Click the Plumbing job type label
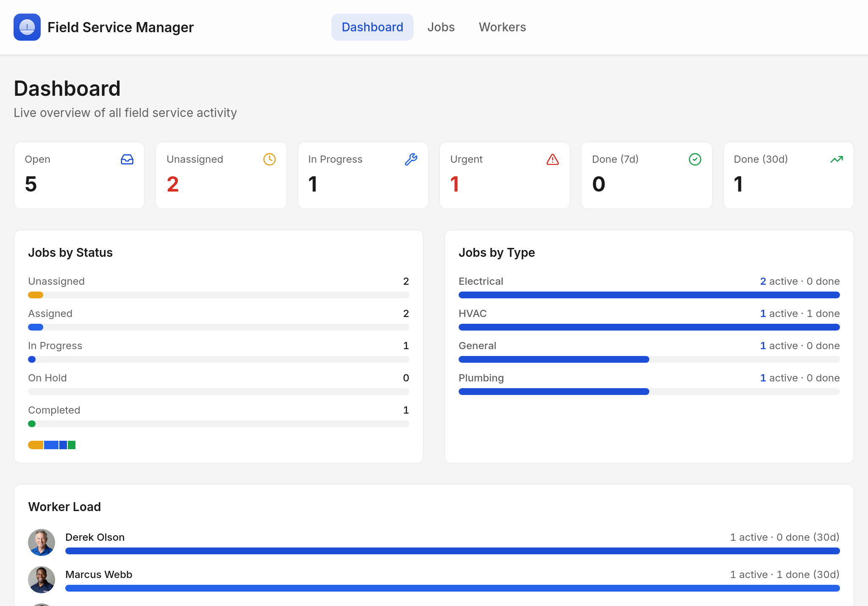The image size is (868, 606). point(481,378)
